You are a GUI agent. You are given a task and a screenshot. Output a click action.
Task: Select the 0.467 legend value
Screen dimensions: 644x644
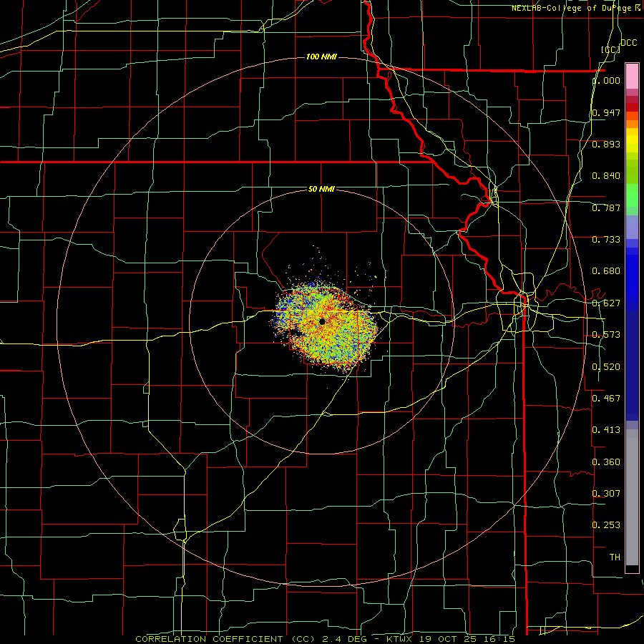(x=606, y=398)
